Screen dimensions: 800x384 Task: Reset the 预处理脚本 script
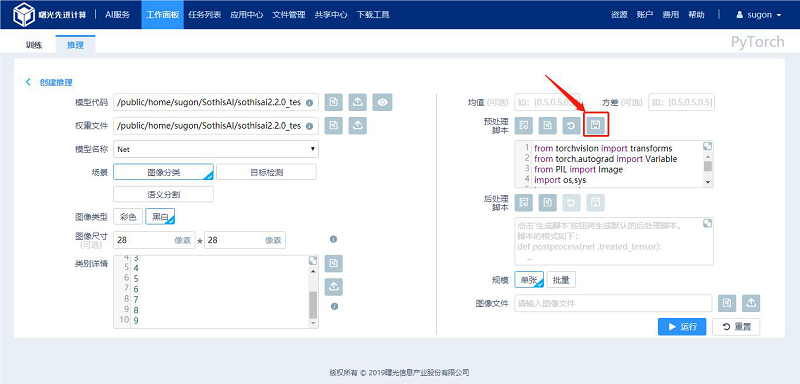click(571, 125)
